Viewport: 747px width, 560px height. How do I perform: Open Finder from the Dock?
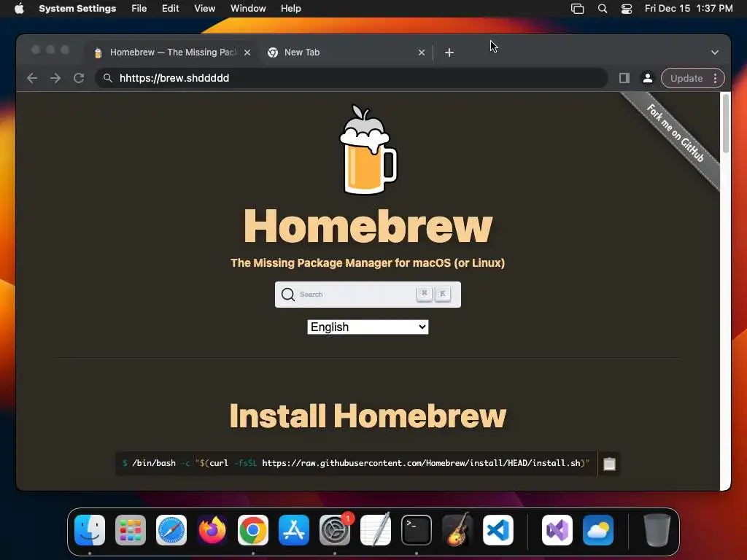coord(90,530)
